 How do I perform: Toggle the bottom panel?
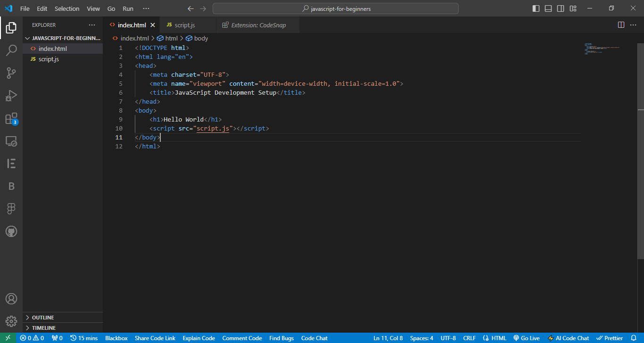point(548,8)
